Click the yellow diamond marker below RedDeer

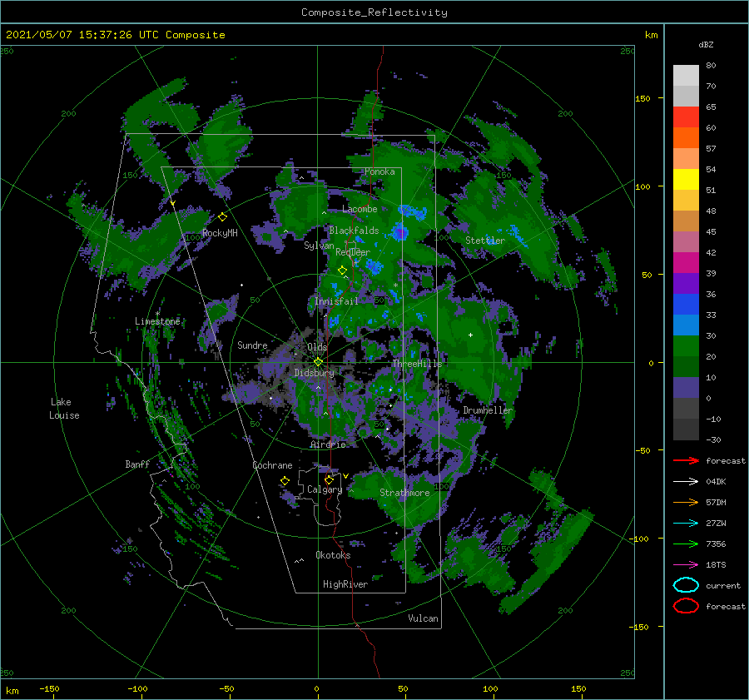(342, 271)
